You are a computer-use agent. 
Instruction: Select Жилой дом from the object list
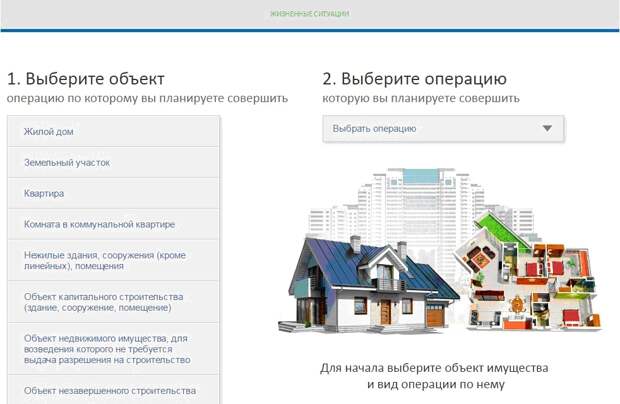tap(112, 131)
